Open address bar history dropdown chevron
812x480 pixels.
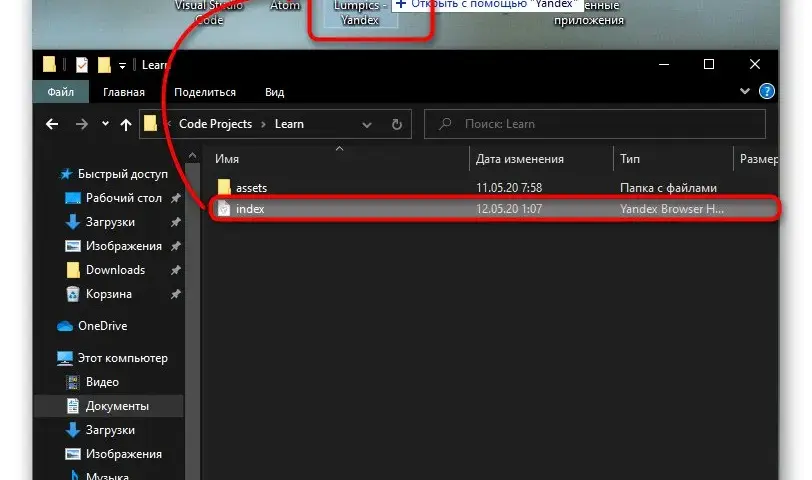(x=367, y=125)
